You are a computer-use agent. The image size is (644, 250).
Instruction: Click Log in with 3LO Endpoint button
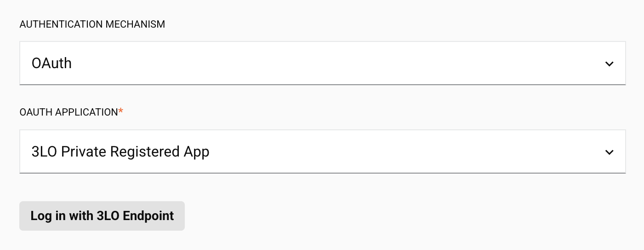click(102, 216)
